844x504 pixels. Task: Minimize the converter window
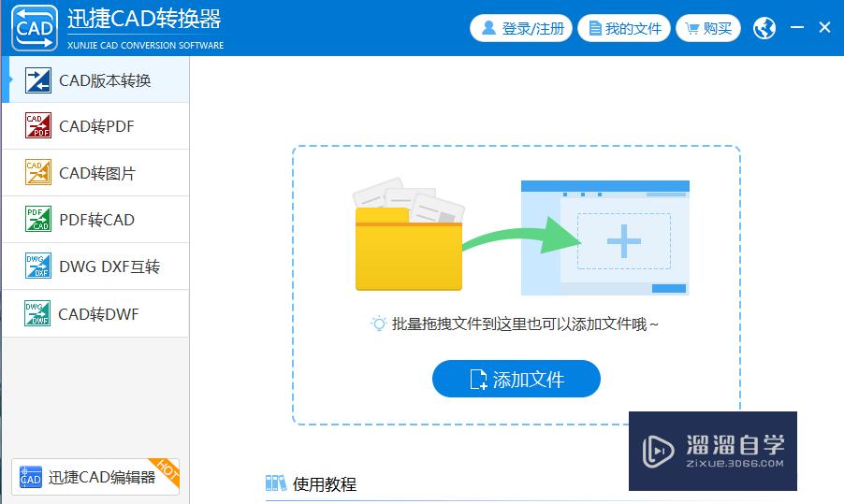click(x=797, y=27)
